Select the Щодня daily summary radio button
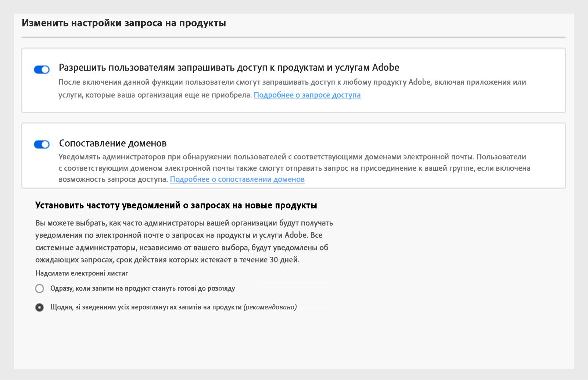Viewport: 588px width, 380px height. coord(40,307)
